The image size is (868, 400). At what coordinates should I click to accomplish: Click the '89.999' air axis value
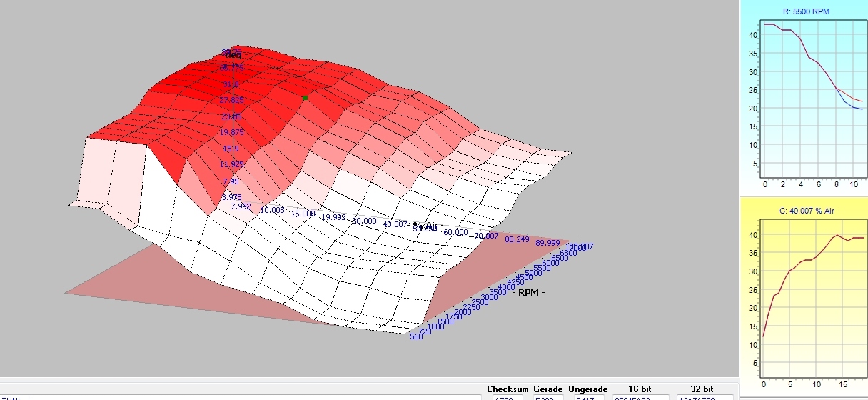click(547, 243)
